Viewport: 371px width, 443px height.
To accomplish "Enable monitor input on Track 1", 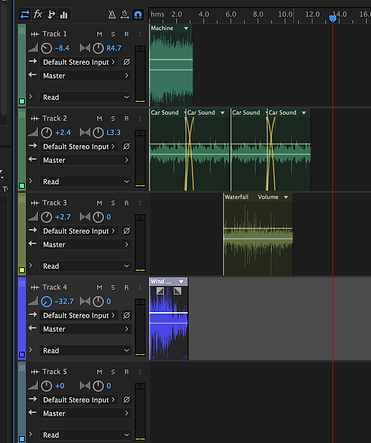I will (140, 34).
